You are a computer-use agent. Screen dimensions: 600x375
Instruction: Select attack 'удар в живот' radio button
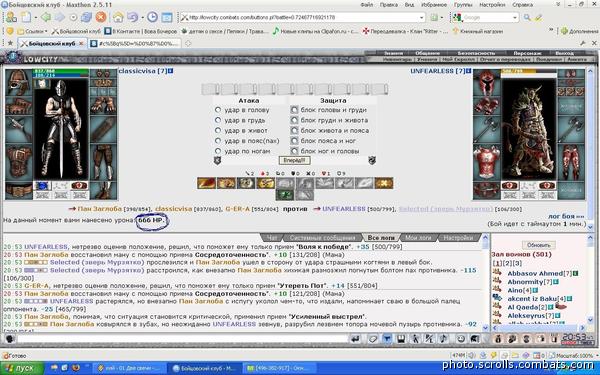[218, 130]
